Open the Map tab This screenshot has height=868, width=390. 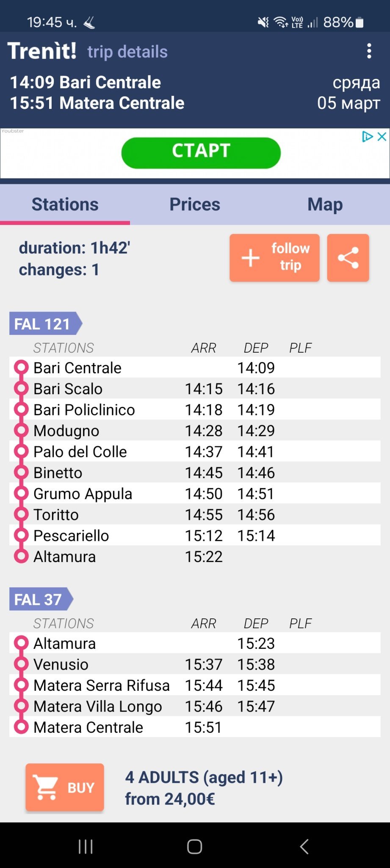tap(325, 204)
